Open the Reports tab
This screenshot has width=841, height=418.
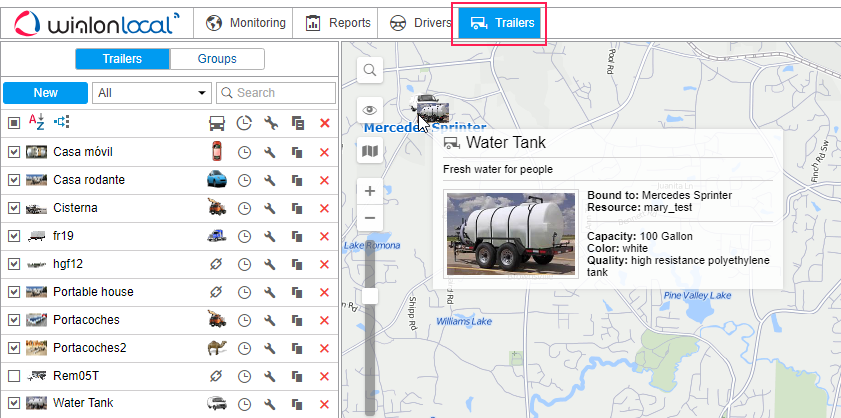click(337, 23)
